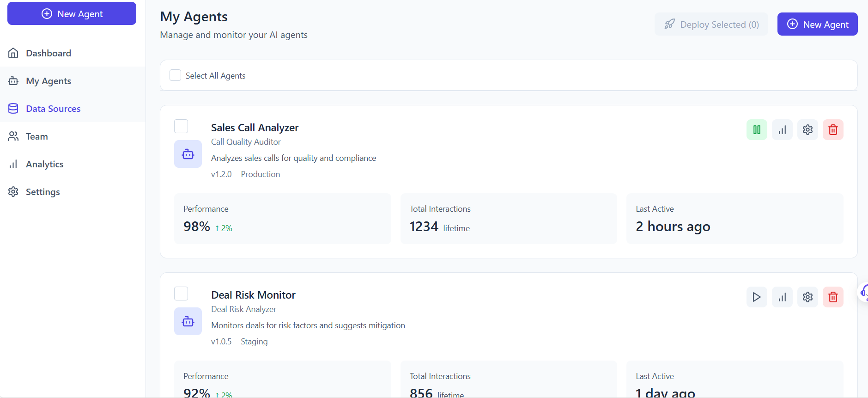Click the Deploy Selected button

point(711,24)
